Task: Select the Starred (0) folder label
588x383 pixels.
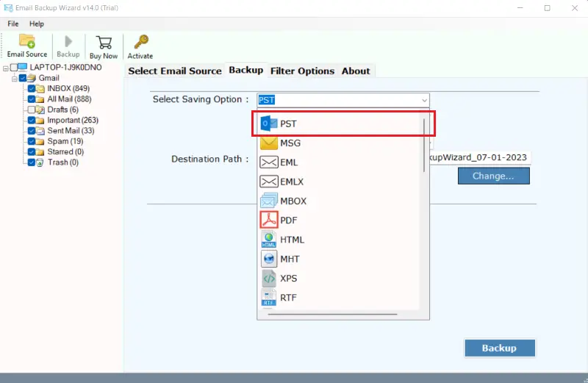Action: pos(65,151)
